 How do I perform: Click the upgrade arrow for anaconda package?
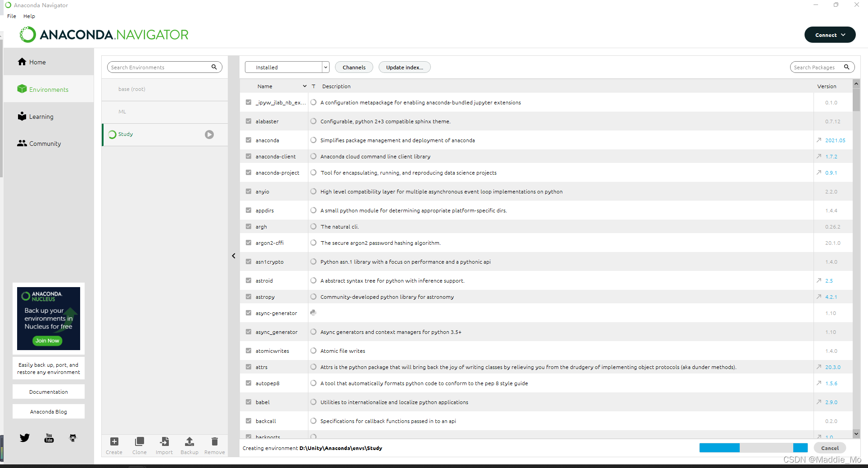(x=819, y=140)
